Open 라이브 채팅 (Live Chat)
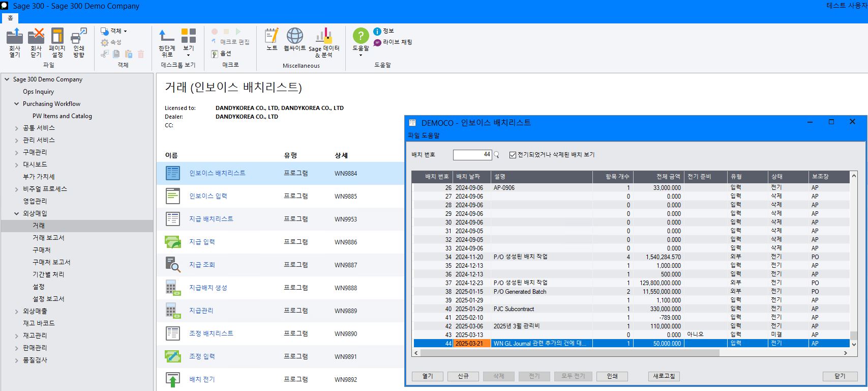This screenshot has height=391, width=868. [x=393, y=42]
